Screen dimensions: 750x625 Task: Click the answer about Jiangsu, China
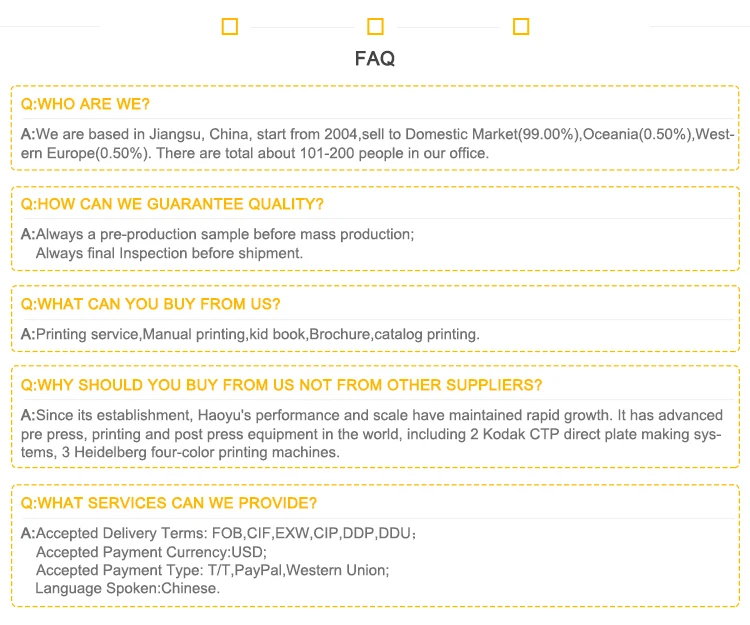point(378,134)
